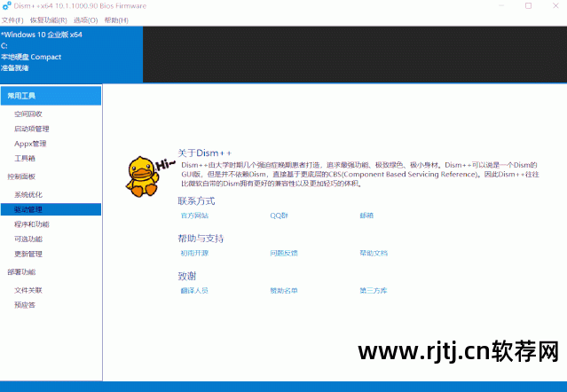Click the 初衷开源 link
Screen dimensions: 567x392
pyautogui.click(x=194, y=254)
